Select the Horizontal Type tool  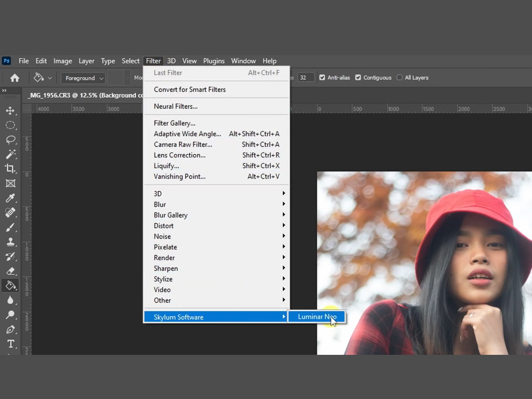pos(10,344)
